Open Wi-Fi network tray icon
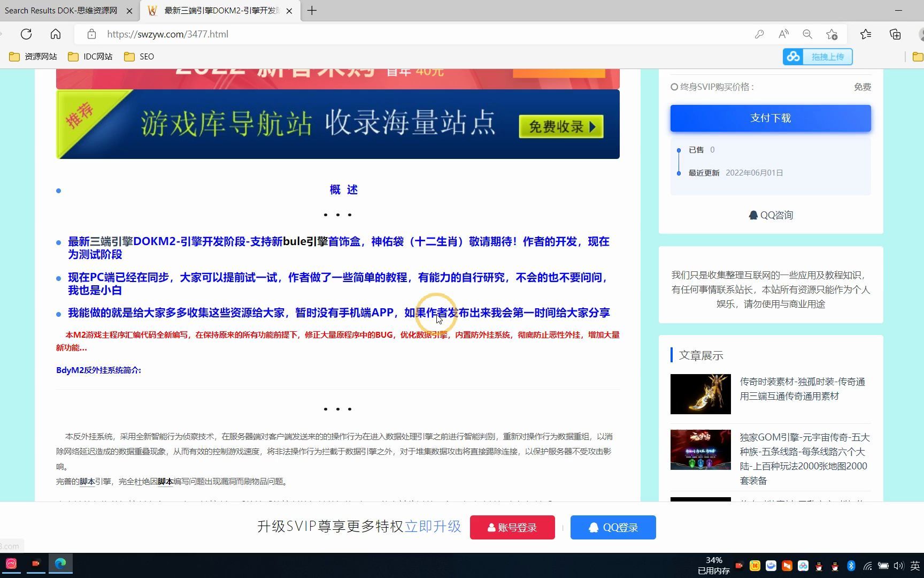 867,566
